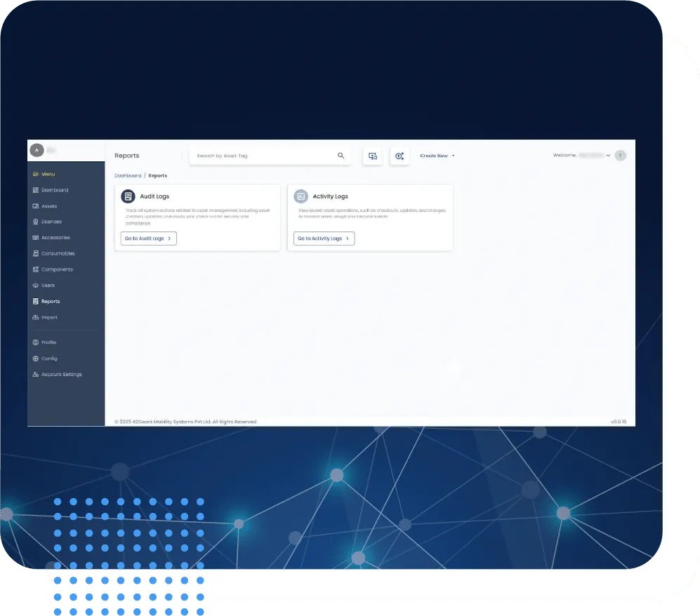
Task: Click the Dashboard grid icon
Action: (x=36, y=190)
